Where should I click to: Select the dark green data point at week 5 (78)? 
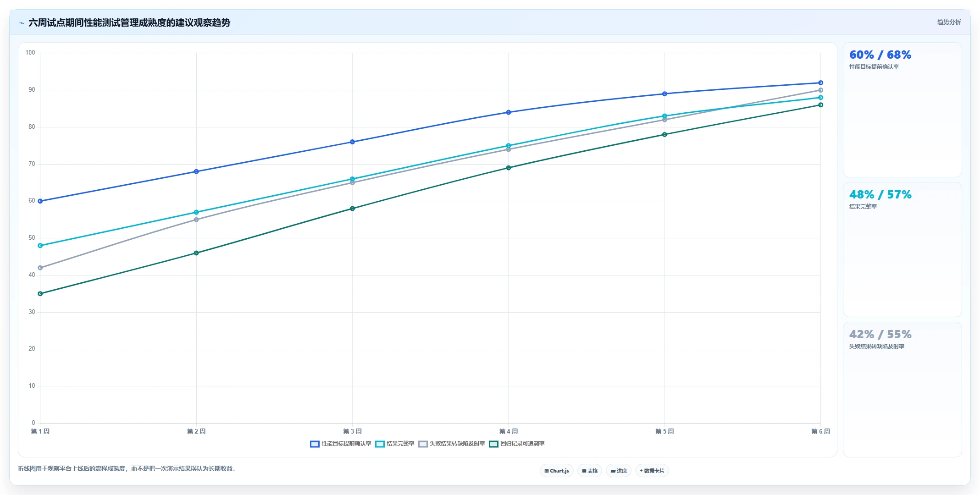[x=664, y=135]
